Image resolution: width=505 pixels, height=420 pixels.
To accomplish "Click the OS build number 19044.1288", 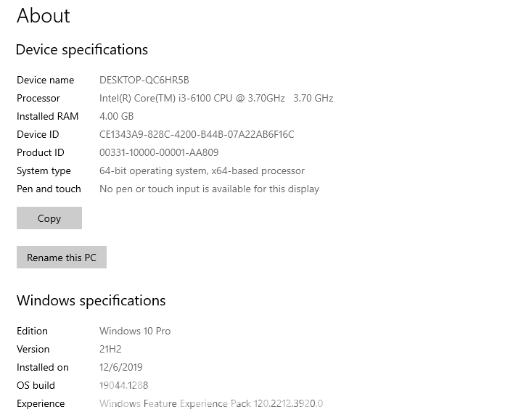I will click(124, 385).
